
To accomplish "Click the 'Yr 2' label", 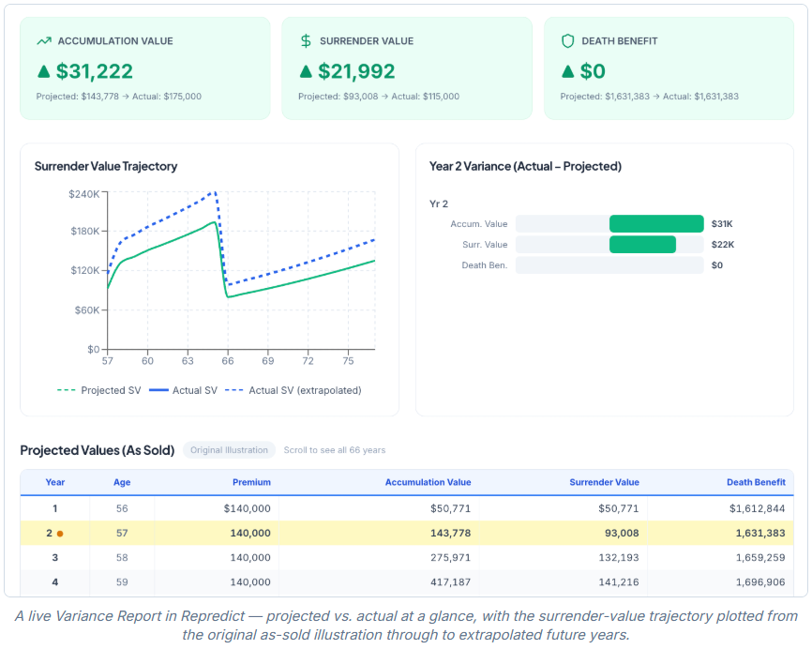I will coord(439,204).
